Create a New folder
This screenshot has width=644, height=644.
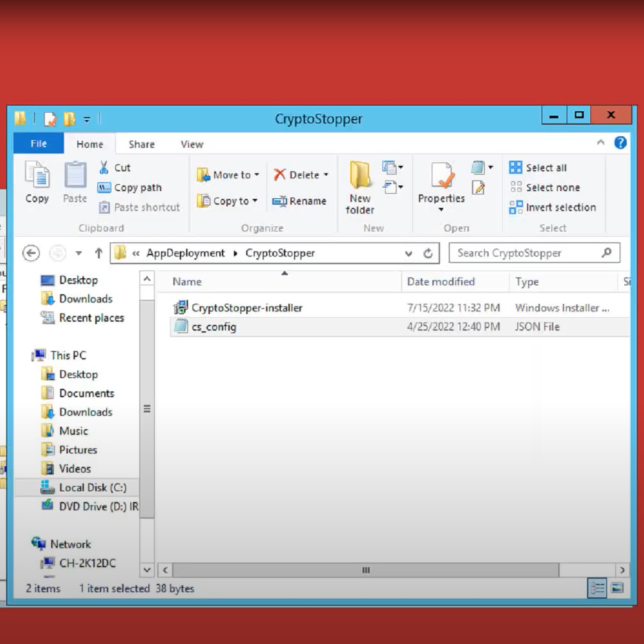(x=360, y=187)
